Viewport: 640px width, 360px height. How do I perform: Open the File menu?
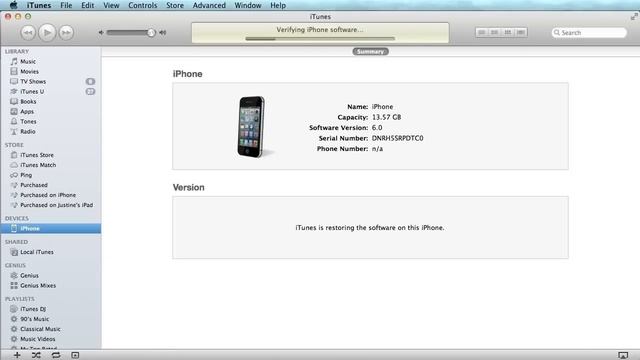tap(66, 5)
